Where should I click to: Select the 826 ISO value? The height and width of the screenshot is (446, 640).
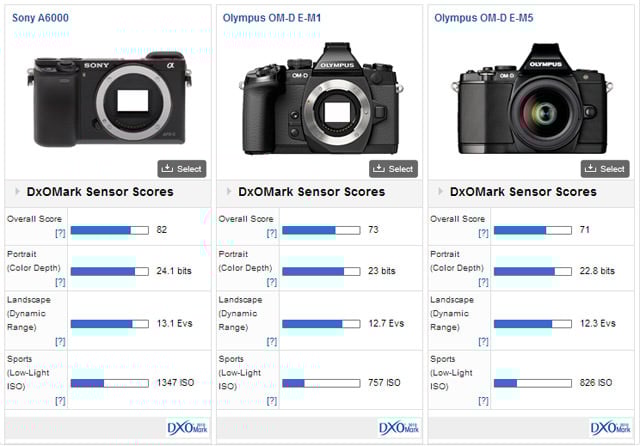596,383
